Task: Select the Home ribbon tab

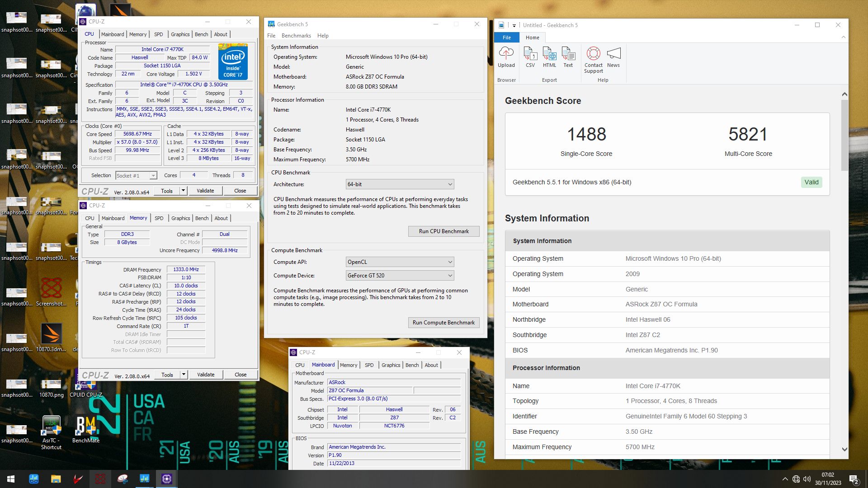Action: (532, 38)
